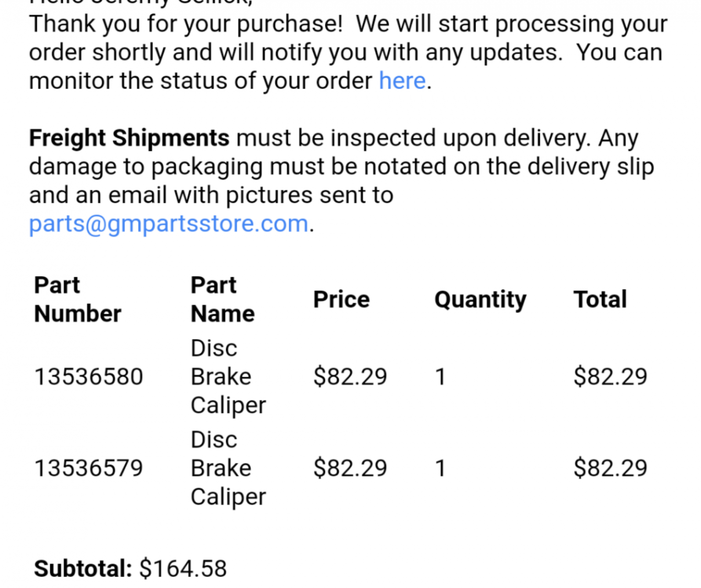Click the Quantity column header
The image size is (701, 588).
480,300
